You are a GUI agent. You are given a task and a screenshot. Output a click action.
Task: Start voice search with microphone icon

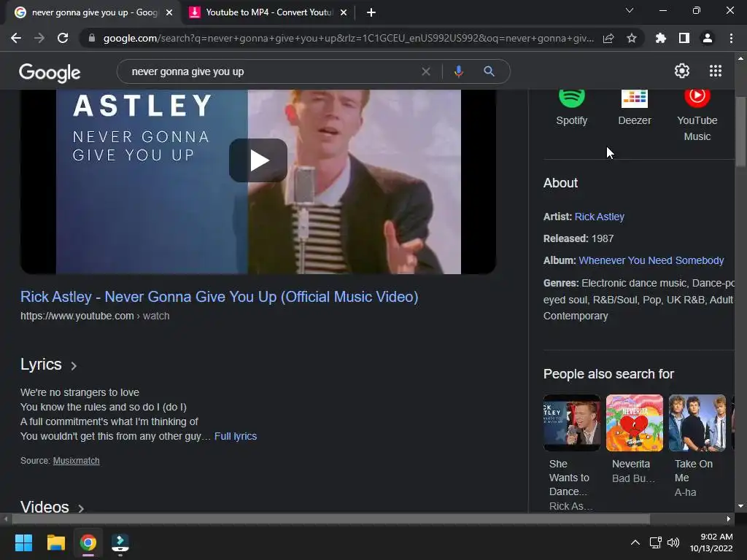point(458,71)
